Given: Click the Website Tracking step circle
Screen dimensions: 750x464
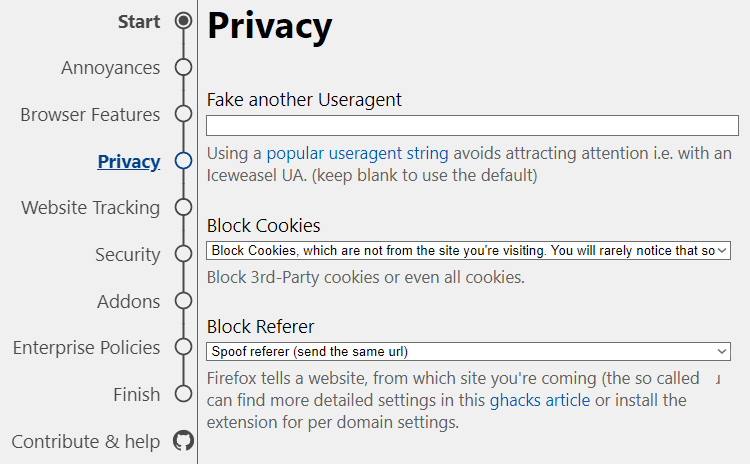Looking at the screenshot, I should (x=183, y=207).
